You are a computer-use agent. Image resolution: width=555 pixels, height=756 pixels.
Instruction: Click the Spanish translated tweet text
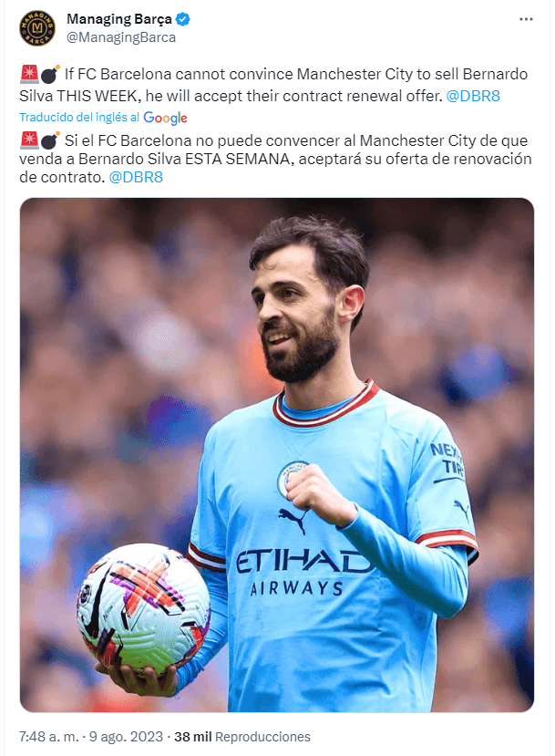[x=275, y=159]
